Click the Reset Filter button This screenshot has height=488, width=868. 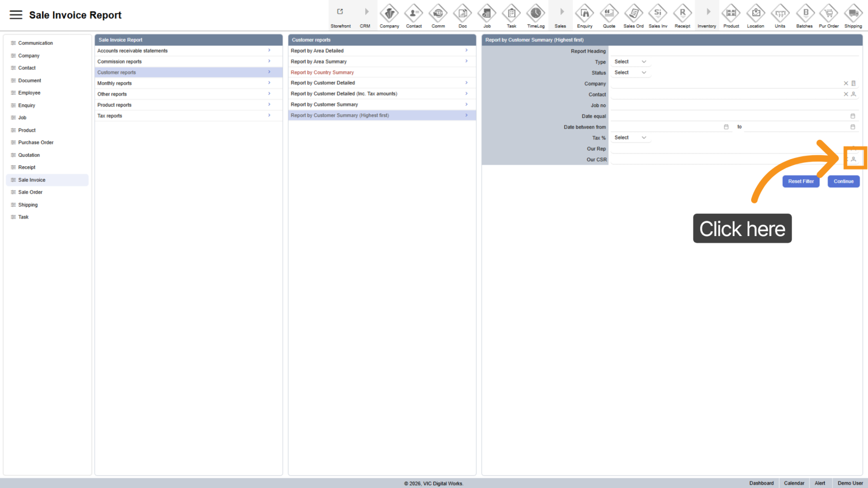click(x=800, y=181)
